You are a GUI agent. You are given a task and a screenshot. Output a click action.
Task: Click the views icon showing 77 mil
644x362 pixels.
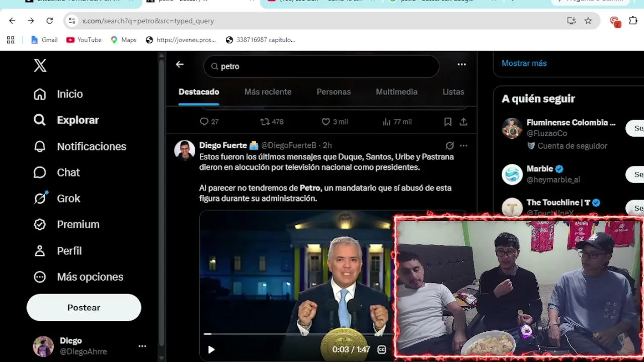tap(386, 122)
